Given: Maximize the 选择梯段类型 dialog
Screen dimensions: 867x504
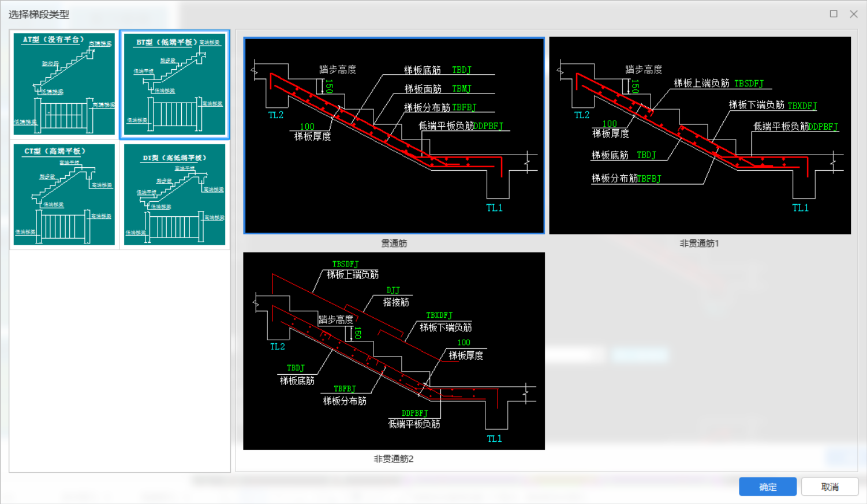Looking at the screenshot, I should (834, 14).
